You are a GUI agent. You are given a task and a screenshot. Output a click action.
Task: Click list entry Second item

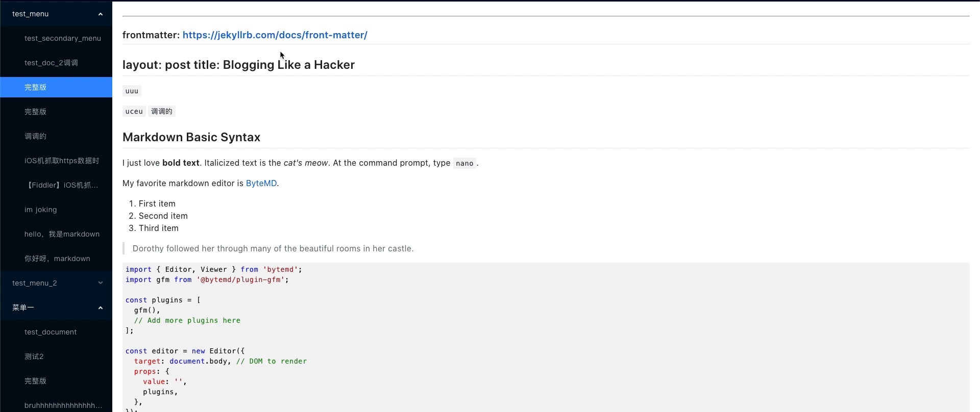click(x=163, y=216)
